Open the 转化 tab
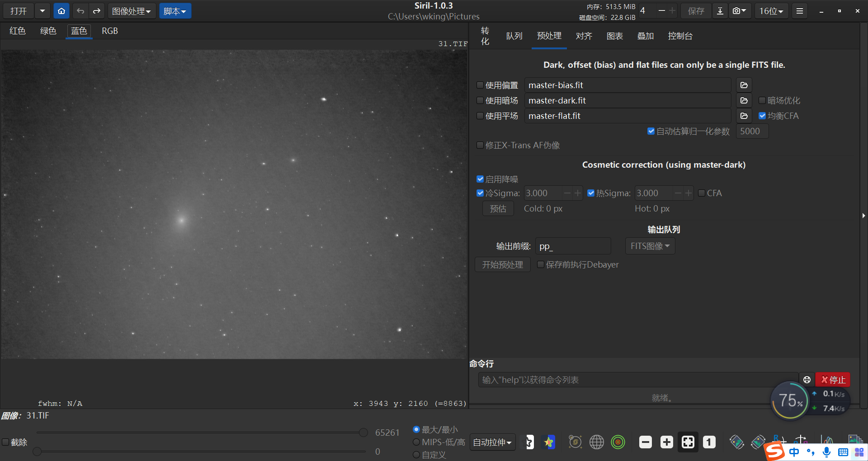This screenshot has width=868, height=461. 485,36
